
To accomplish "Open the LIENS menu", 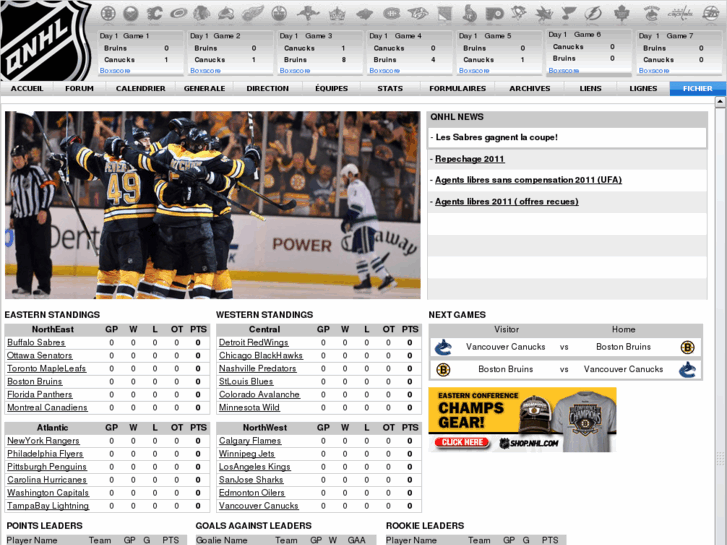I will pos(590,89).
